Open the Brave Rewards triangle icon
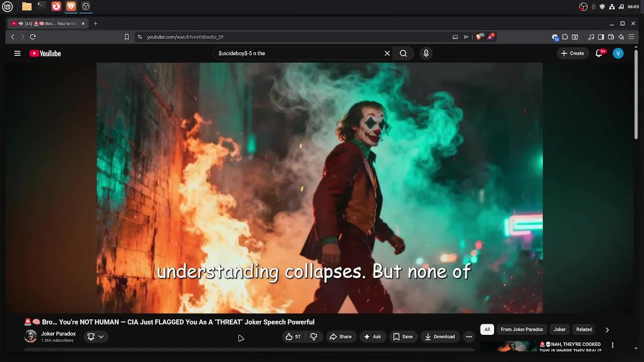The image size is (644, 362). click(491, 37)
